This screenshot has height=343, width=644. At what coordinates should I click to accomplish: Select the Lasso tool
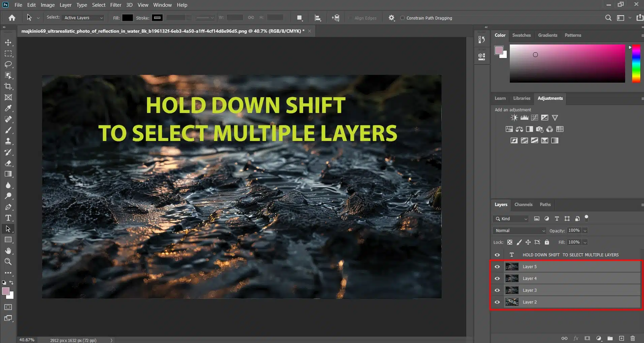[x=8, y=64]
